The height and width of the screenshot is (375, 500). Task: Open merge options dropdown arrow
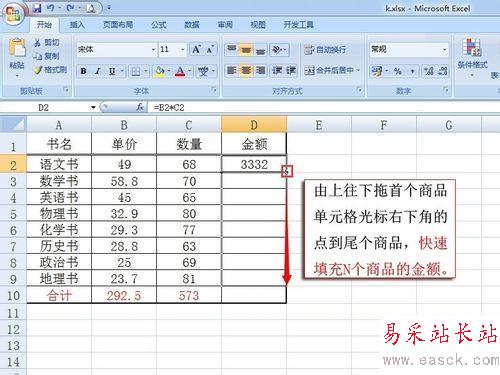click(358, 70)
